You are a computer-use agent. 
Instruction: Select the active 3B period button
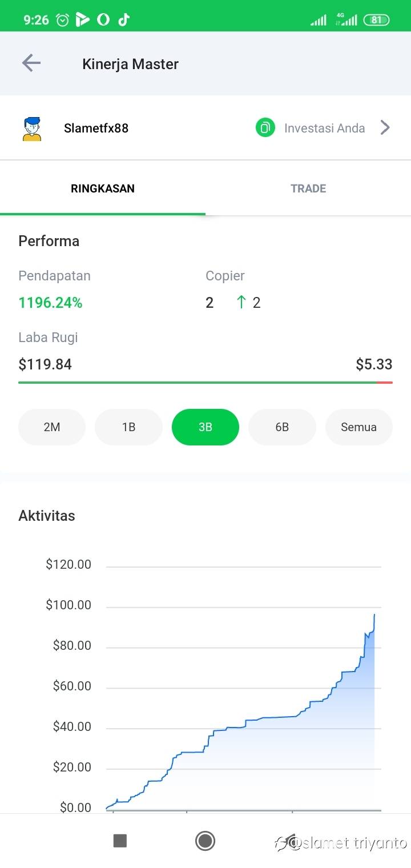coord(205,427)
